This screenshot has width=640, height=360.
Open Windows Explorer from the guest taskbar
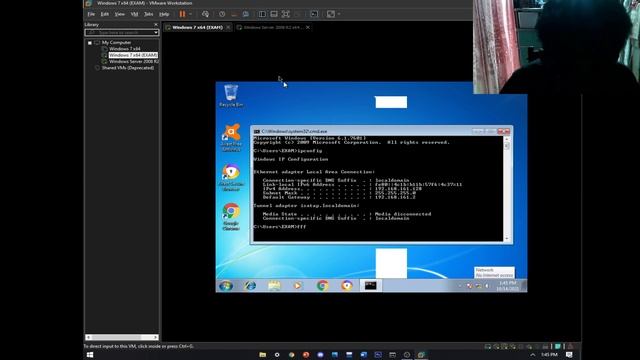pyautogui.click(x=274, y=285)
